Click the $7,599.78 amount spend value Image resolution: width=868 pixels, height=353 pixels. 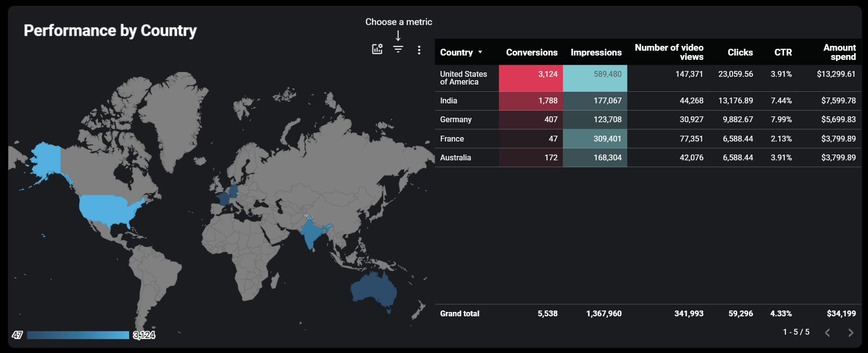(839, 100)
